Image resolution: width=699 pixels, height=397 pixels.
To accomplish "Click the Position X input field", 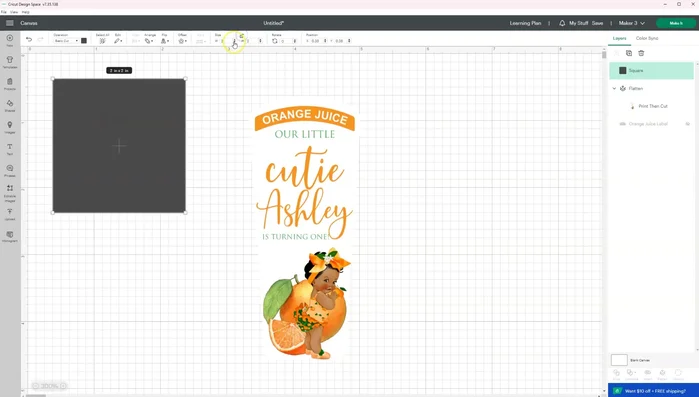I will click(316, 41).
